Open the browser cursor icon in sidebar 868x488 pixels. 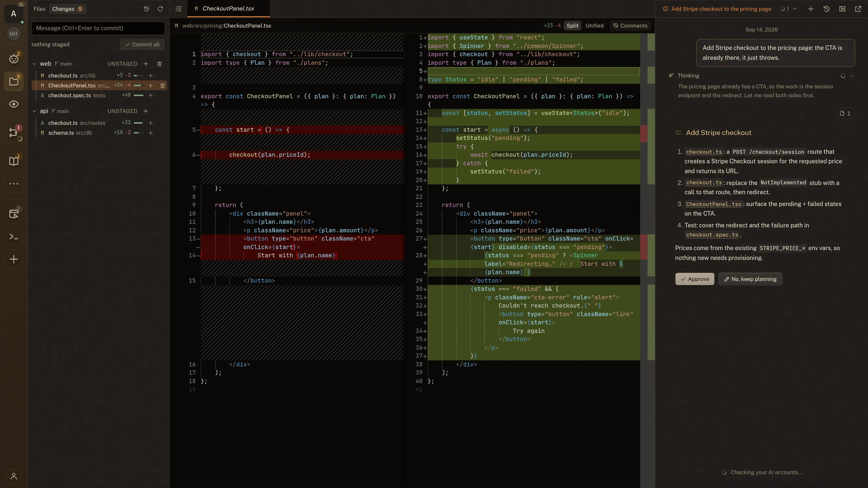(x=13, y=214)
